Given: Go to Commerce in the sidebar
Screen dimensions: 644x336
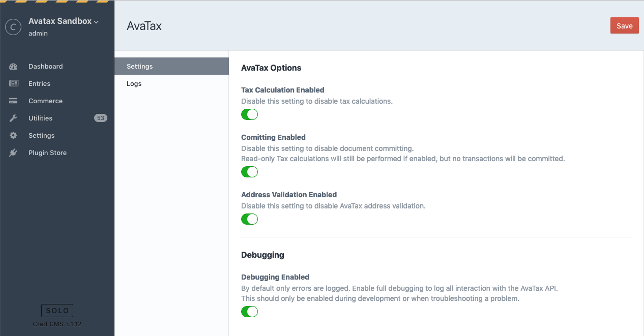Looking at the screenshot, I should coord(45,101).
